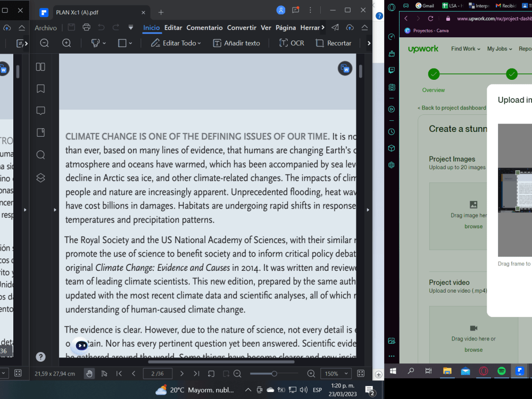Click the status bar zoom in button
The width and height of the screenshot is (532, 399).
click(x=311, y=373)
